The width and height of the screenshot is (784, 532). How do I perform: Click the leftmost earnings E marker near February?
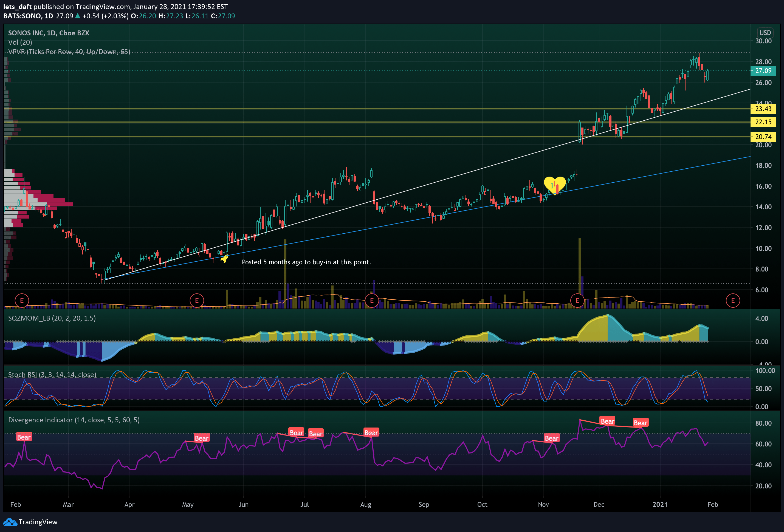(x=22, y=300)
